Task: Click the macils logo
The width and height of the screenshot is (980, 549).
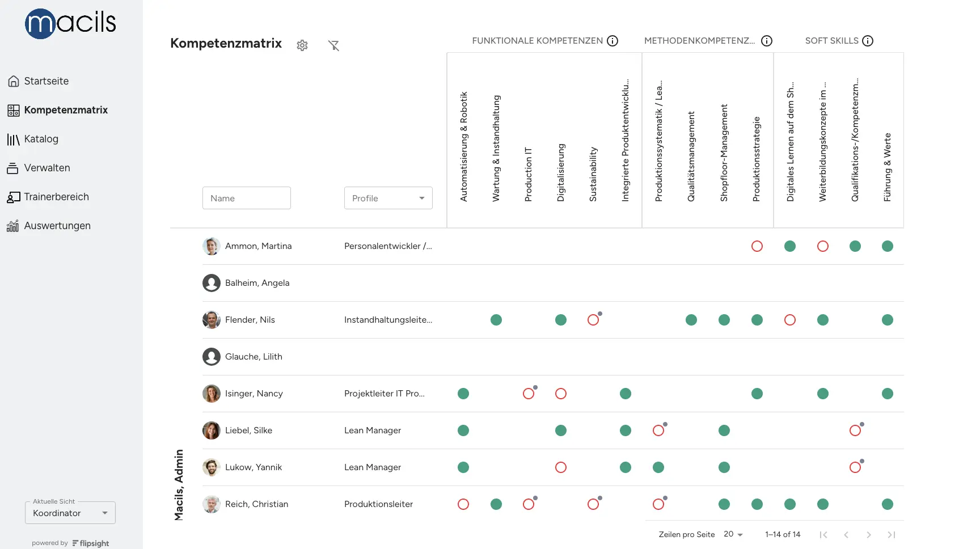Action: (70, 24)
